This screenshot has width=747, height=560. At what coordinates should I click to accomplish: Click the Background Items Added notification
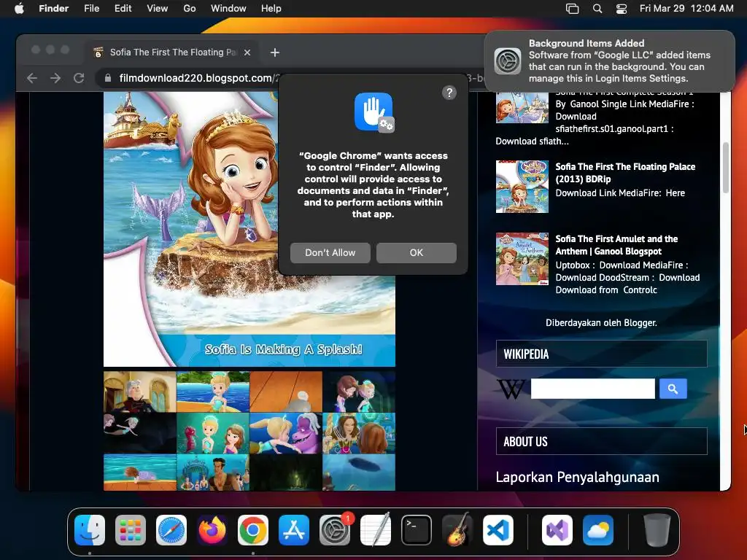pos(609,61)
